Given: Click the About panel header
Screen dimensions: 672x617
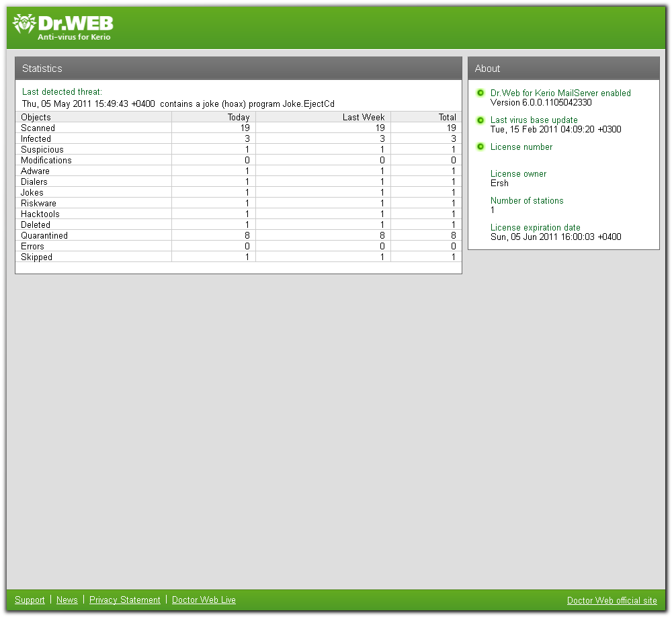Looking at the screenshot, I should click(x=564, y=68).
